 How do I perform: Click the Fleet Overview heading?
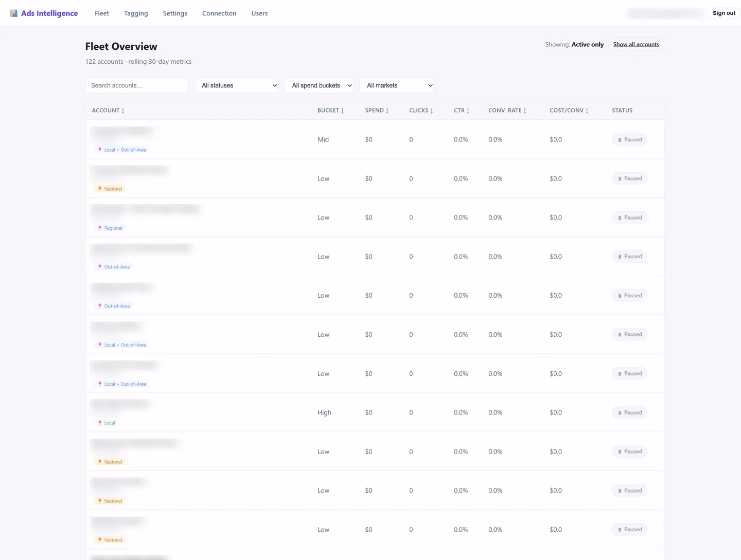coord(121,46)
